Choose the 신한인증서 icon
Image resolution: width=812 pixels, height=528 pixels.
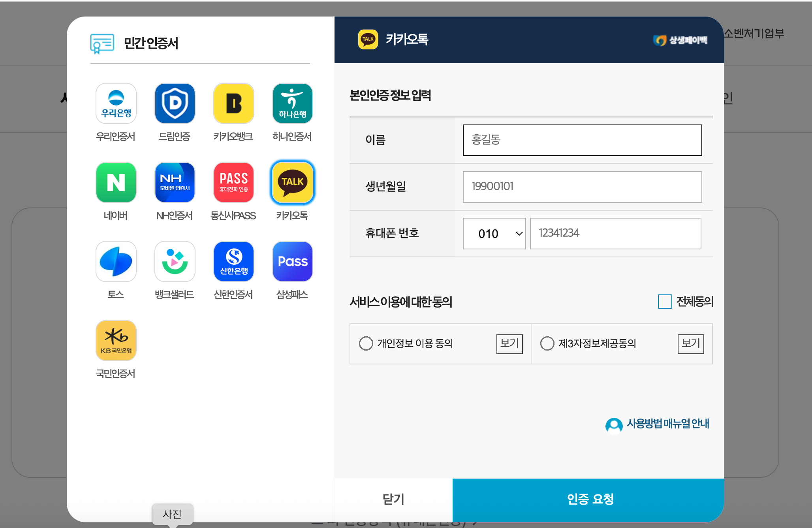[233, 261]
